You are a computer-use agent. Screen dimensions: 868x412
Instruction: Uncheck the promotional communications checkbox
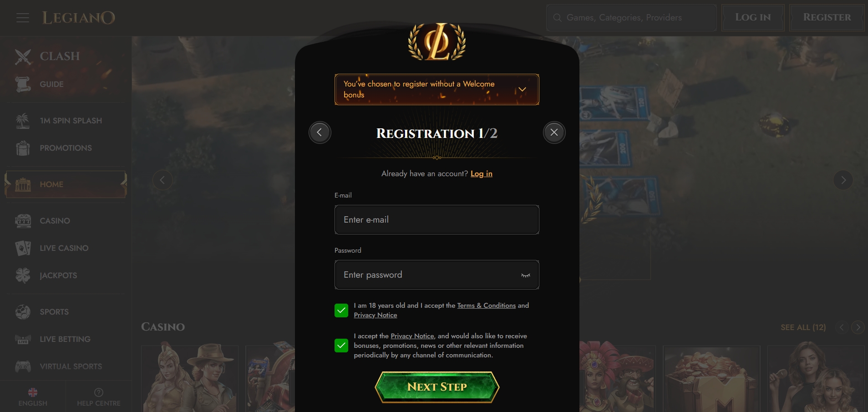coord(341,346)
